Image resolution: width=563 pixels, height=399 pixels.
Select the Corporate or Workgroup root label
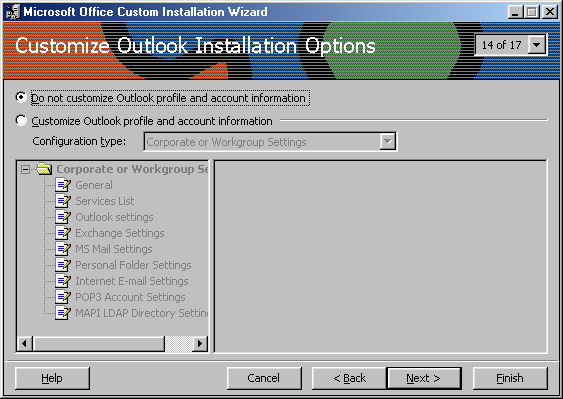[132, 169]
